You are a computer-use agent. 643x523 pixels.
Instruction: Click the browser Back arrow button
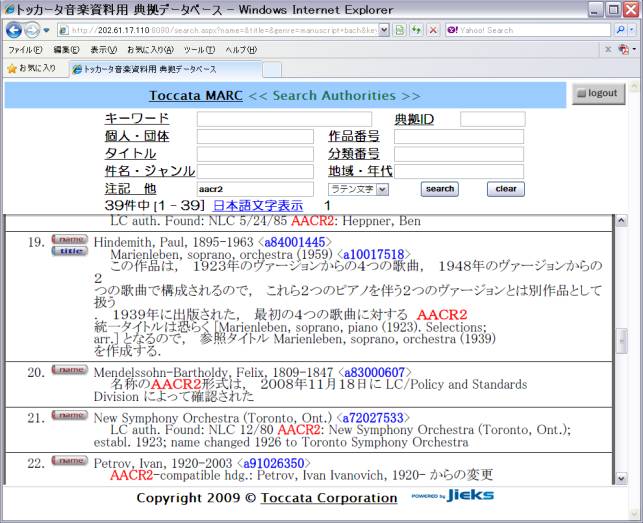point(14,30)
